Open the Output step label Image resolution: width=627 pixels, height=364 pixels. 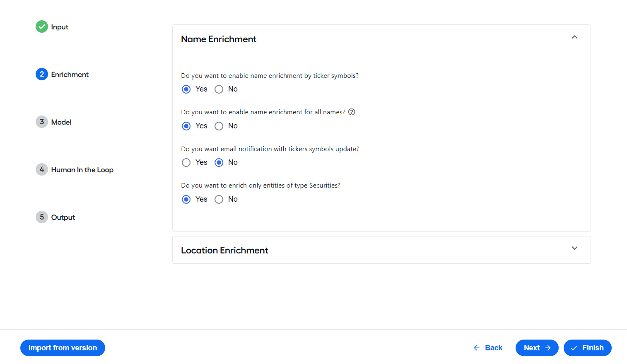click(63, 217)
